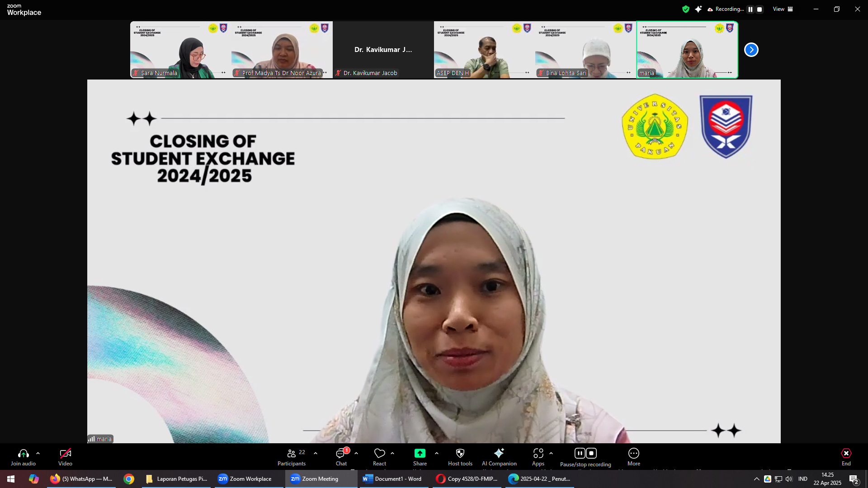Open the Participants panel

pos(292,457)
